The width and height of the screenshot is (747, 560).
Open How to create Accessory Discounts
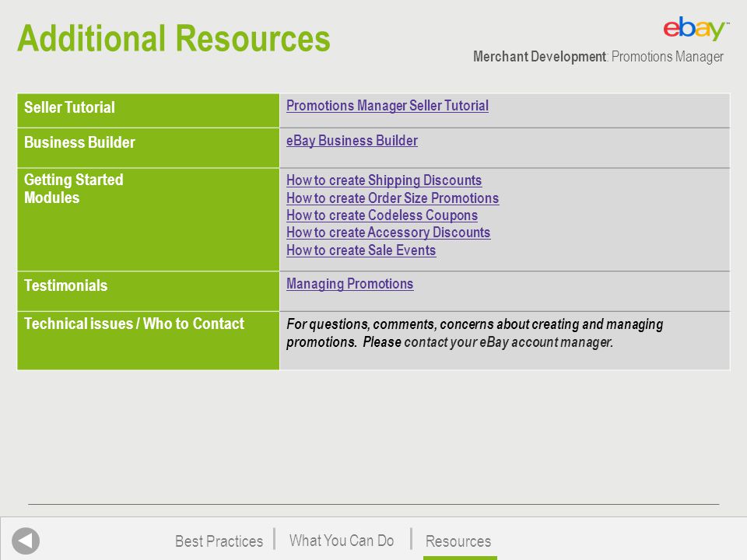pos(388,233)
